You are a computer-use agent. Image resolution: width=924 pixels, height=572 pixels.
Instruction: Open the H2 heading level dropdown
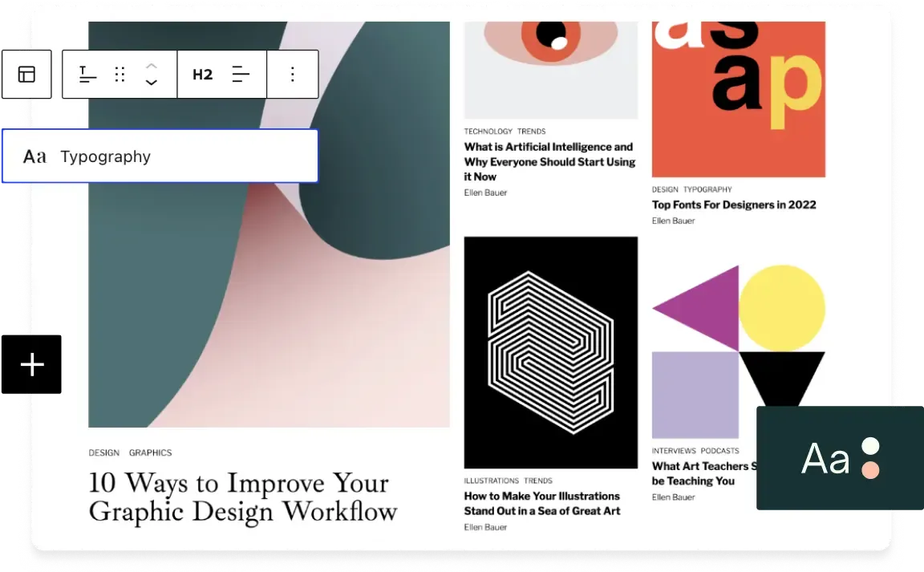(202, 75)
